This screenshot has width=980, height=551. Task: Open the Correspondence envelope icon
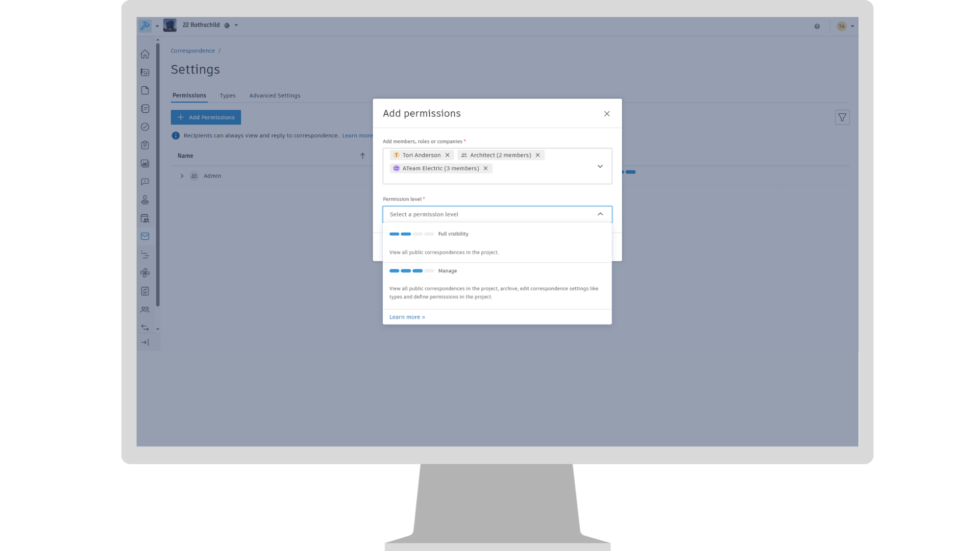pyautogui.click(x=145, y=236)
